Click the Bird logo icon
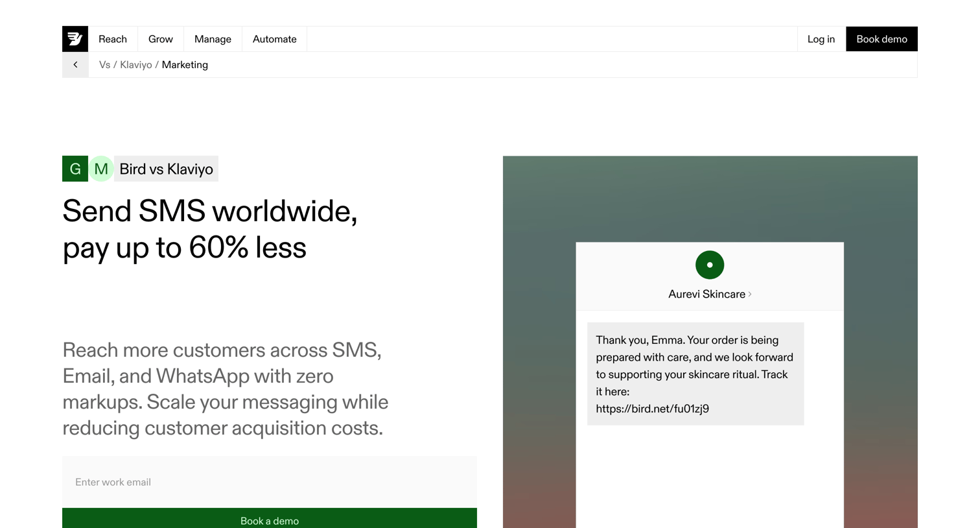The width and height of the screenshot is (980, 528). coord(75,39)
